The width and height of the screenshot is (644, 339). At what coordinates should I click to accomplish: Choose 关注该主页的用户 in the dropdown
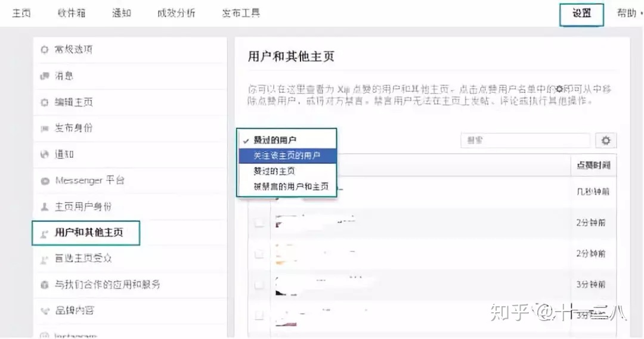click(287, 155)
